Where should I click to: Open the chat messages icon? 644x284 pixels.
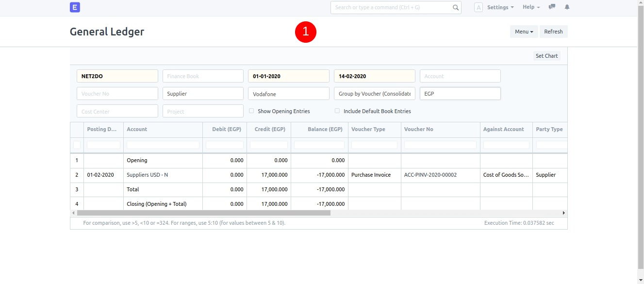[552, 7]
